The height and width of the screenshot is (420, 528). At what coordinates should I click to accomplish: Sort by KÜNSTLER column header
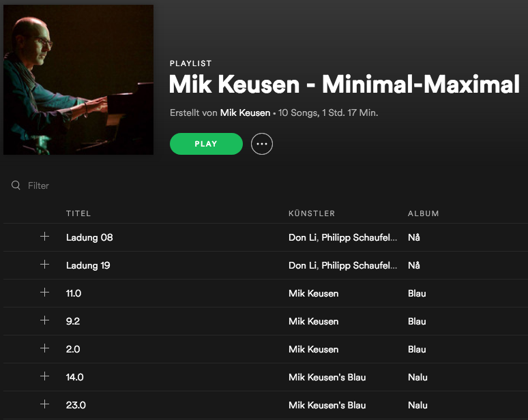coord(312,213)
